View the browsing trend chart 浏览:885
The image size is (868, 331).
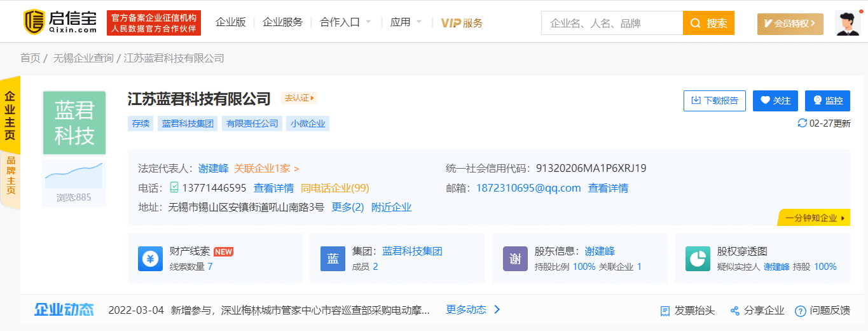pyautogui.click(x=74, y=183)
